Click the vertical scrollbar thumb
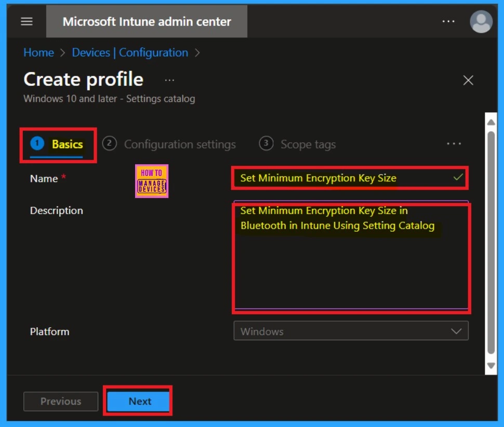This screenshot has height=427, width=504. pyautogui.click(x=491, y=242)
